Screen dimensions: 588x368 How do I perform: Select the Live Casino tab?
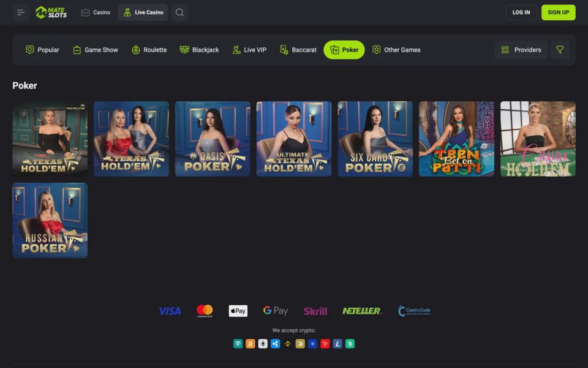(x=143, y=12)
